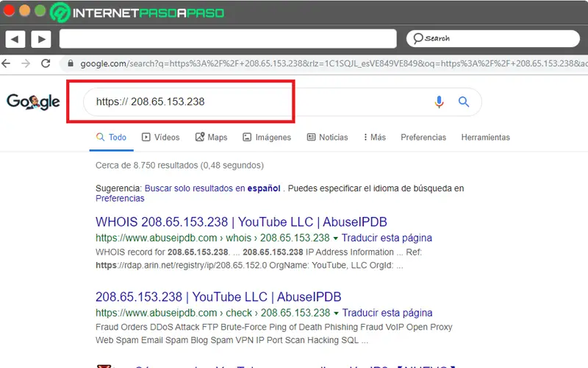The width and height of the screenshot is (588, 368).
Task: Click the back triangle button in mock browser frame
Action: (x=15, y=39)
